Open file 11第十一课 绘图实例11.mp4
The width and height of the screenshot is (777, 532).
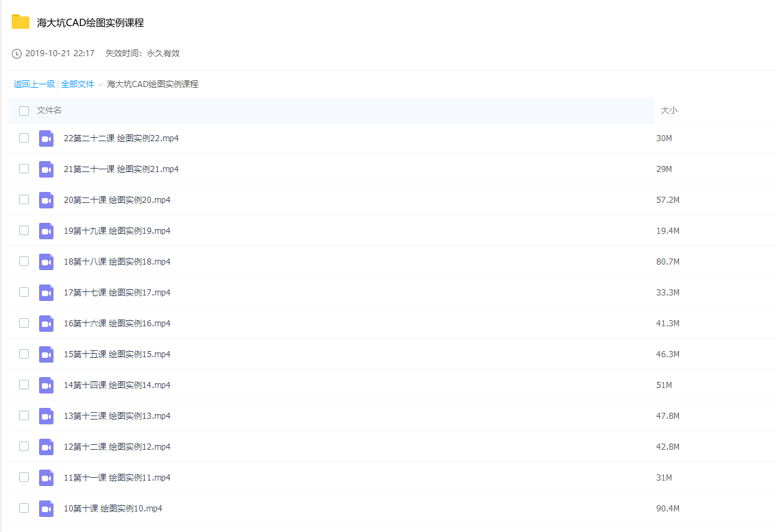pos(117,478)
